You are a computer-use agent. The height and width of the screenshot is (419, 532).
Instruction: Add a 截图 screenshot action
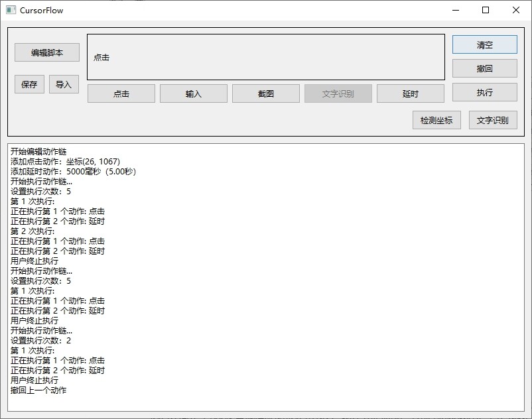[x=266, y=93]
